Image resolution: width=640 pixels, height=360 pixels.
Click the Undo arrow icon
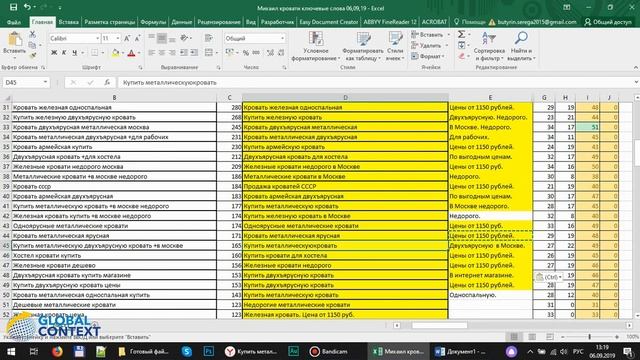pyautogui.click(x=27, y=7)
